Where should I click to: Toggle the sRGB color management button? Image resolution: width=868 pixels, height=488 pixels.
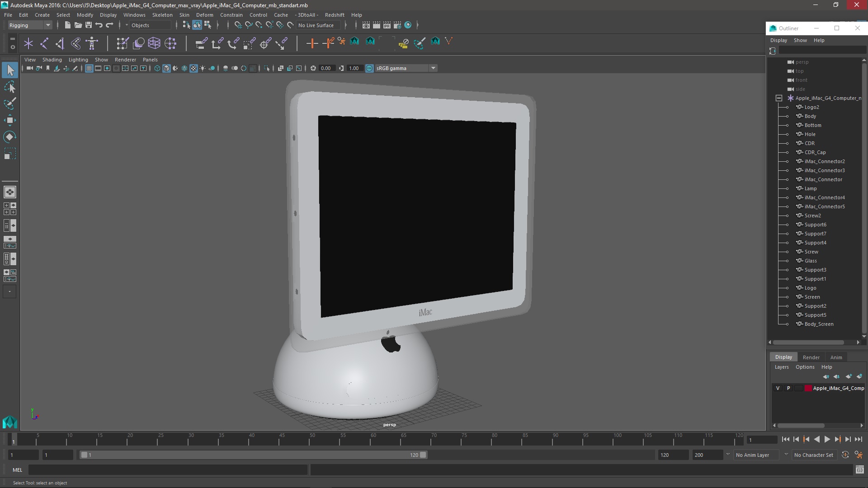tap(369, 68)
